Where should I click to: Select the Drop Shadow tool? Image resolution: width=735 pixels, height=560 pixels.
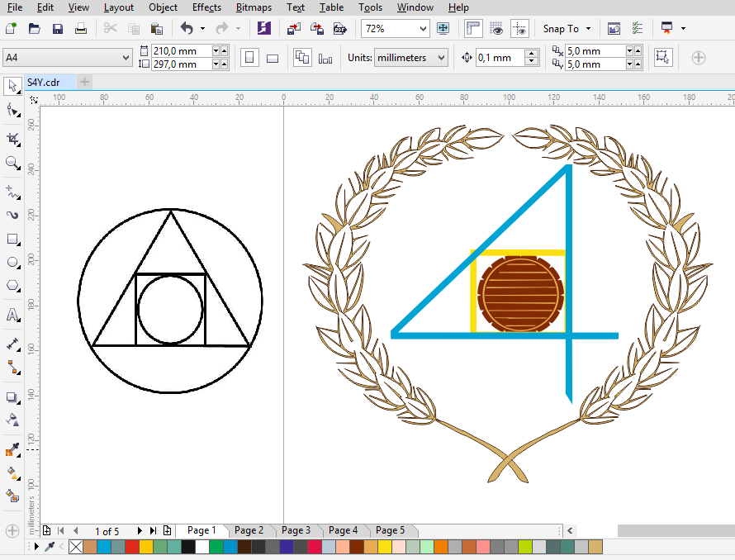click(x=12, y=398)
